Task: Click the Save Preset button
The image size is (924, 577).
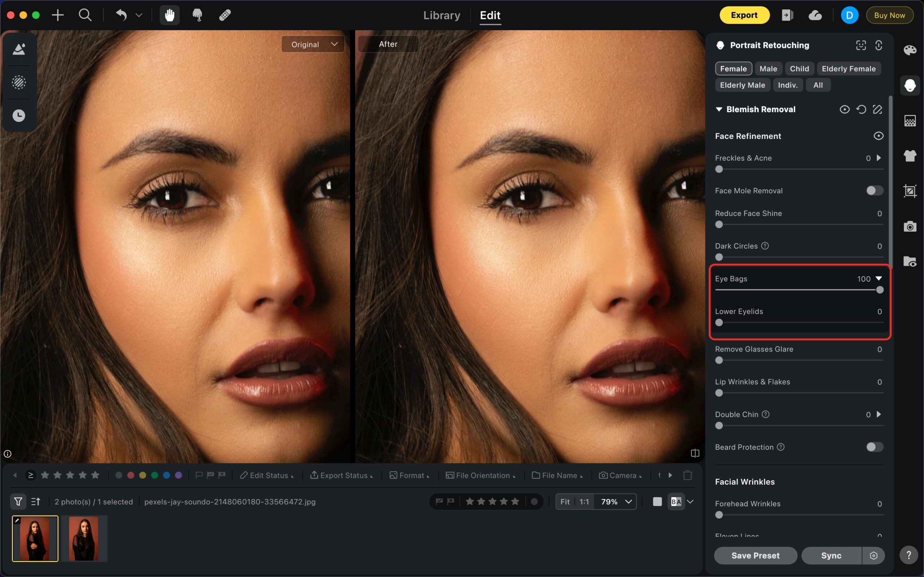Action: coord(755,555)
